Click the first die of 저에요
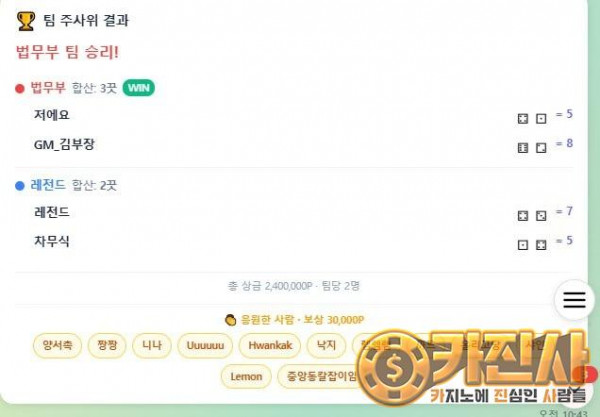600x417 pixels. (523, 119)
